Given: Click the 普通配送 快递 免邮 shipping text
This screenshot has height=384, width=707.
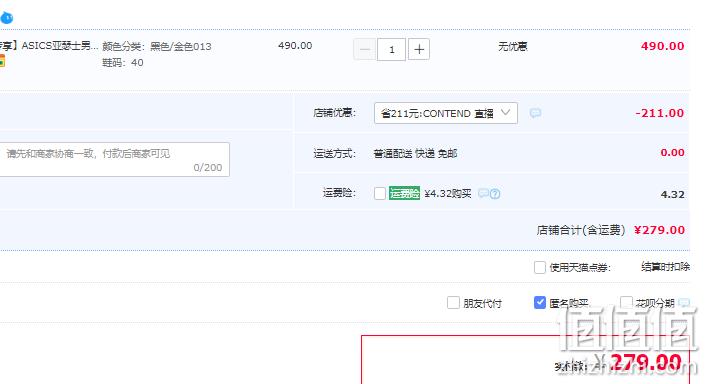Looking at the screenshot, I should [x=415, y=154].
